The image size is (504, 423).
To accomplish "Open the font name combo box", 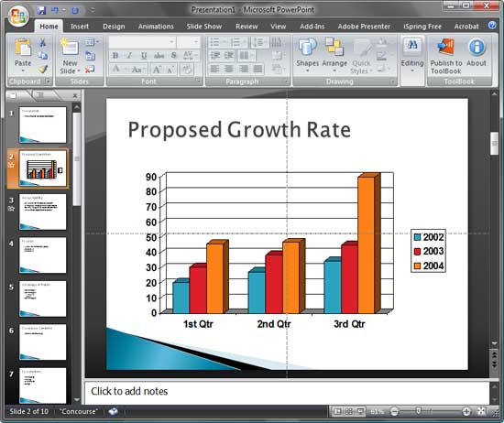I will coord(142,42).
